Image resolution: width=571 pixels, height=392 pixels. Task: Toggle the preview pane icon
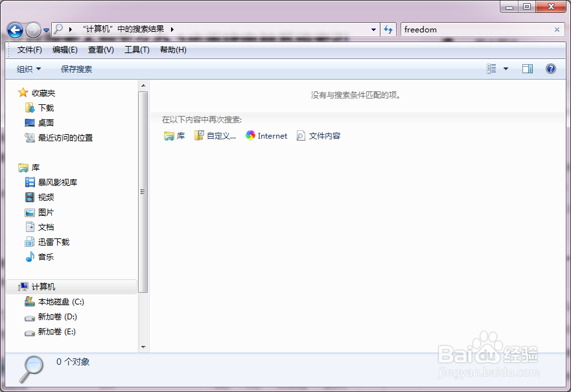click(528, 69)
